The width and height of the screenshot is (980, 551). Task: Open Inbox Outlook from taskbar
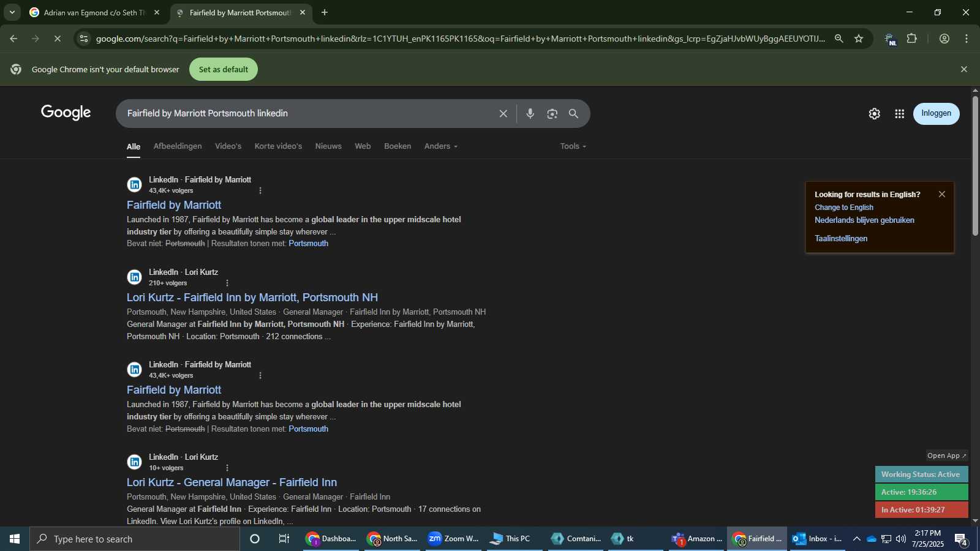817,539
